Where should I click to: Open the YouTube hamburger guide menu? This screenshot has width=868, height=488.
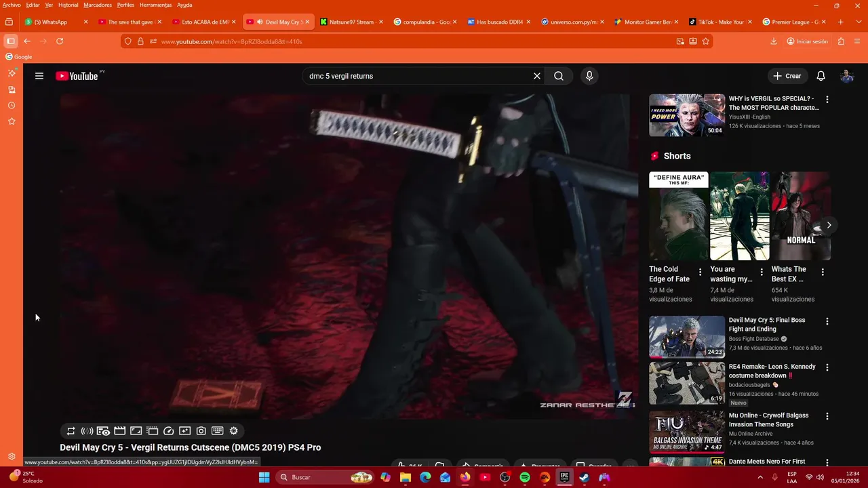pyautogui.click(x=39, y=76)
